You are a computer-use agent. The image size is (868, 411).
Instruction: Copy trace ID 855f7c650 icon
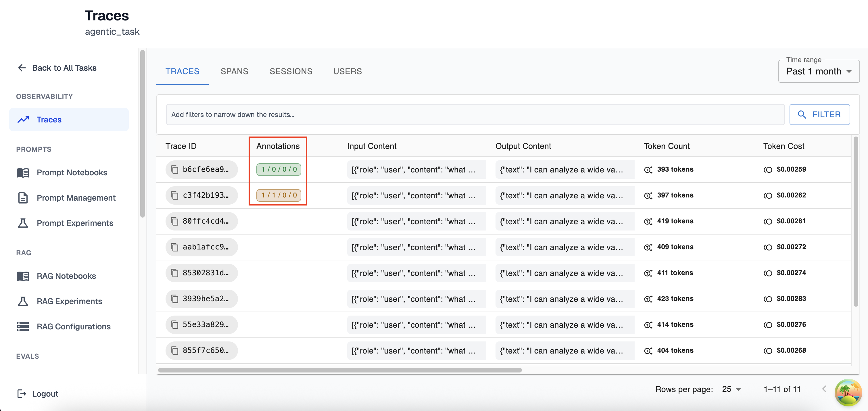(174, 351)
